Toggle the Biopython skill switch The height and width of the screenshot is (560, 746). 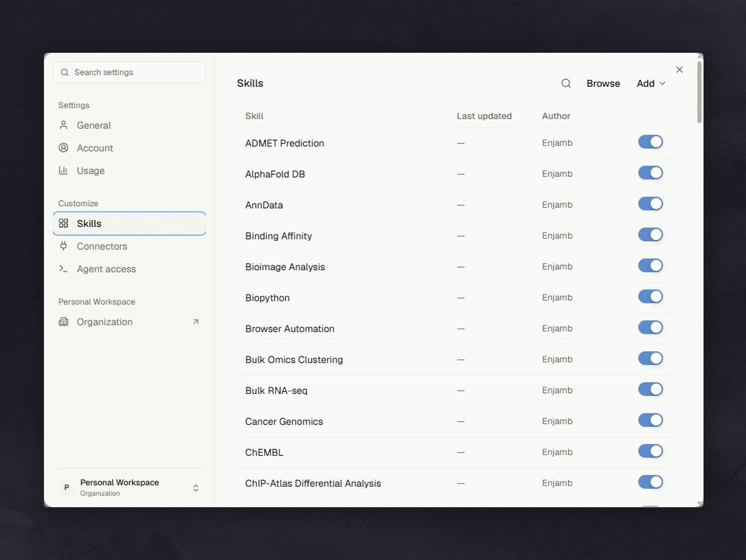point(650,297)
